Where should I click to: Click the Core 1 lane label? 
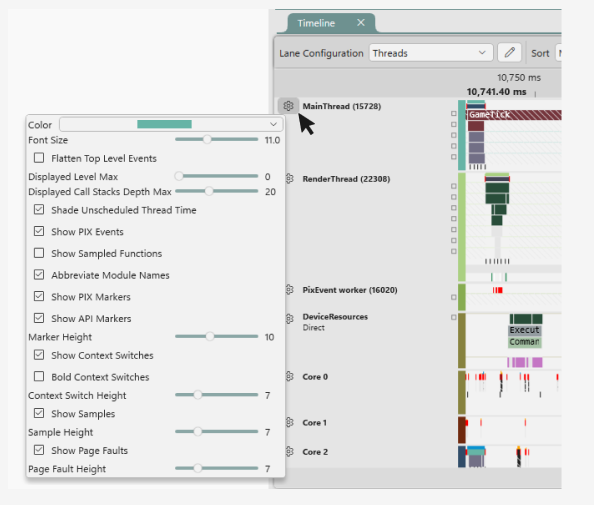click(x=314, y=422)
